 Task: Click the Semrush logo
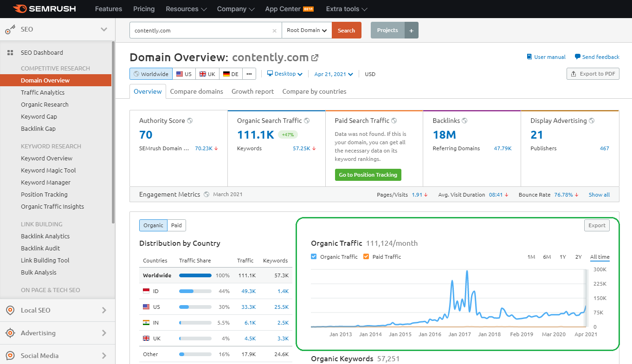[x=45, y=9]
